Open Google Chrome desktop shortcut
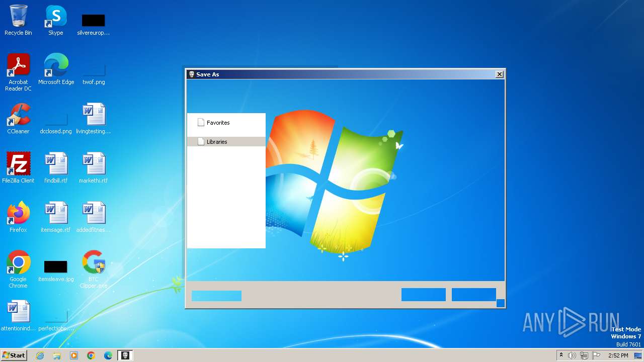This screenshot has width=644, height=362. coord(18,269)
